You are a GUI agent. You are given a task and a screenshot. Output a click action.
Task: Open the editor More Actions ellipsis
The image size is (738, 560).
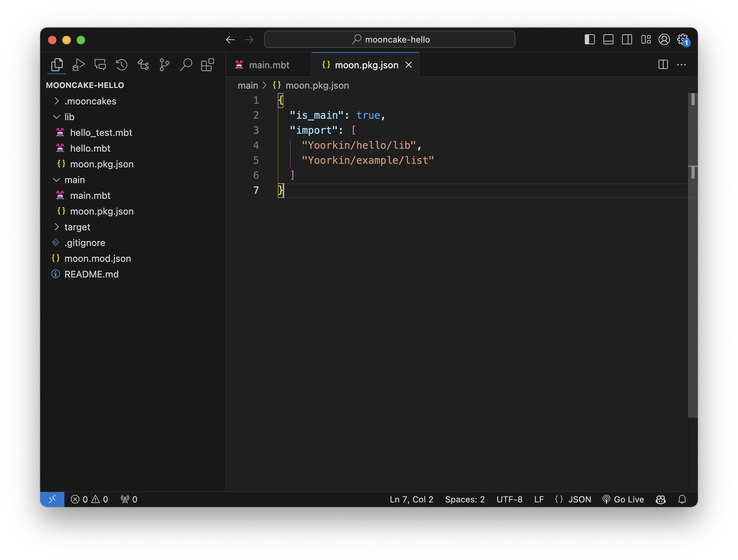[x=681, y=65]
